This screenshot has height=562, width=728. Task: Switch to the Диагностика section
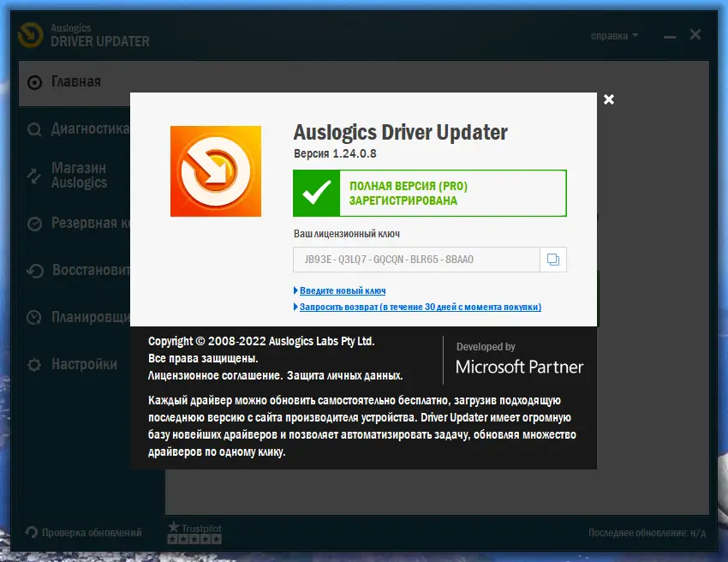coord(89,129)
